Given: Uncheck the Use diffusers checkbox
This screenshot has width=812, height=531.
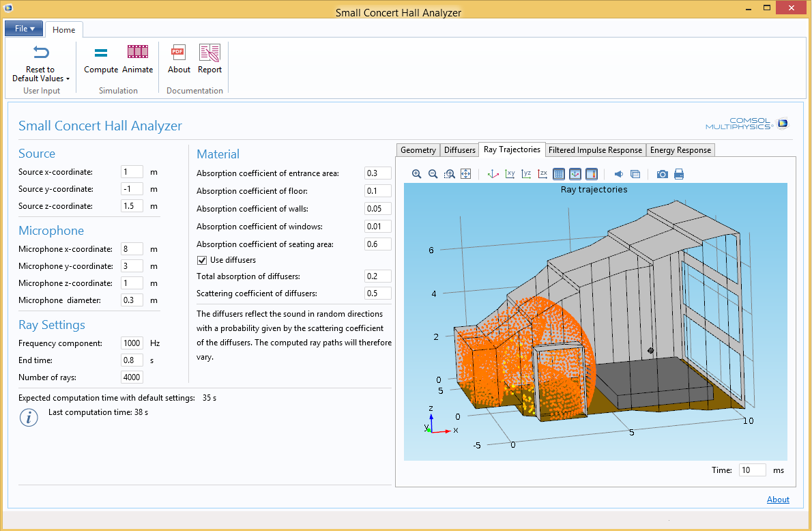Looking at the screenshot, I should (202, 260).
